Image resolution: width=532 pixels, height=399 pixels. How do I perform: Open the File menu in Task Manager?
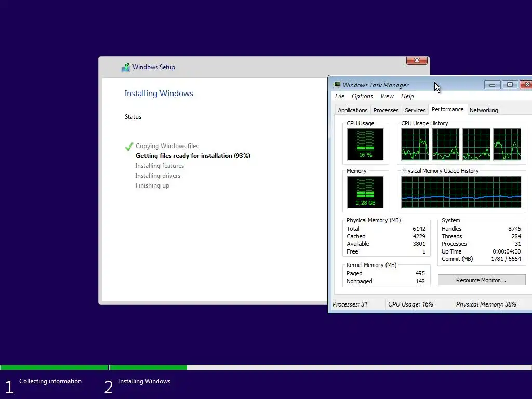point(340,96)
